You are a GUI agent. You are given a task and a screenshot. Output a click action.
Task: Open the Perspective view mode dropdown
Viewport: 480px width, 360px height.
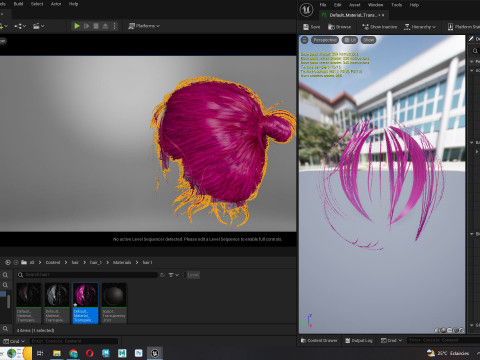click(325, 40)
